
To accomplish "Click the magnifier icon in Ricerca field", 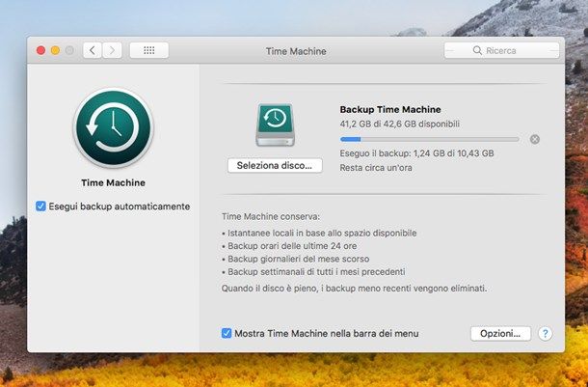I will (x=477, y=50).
